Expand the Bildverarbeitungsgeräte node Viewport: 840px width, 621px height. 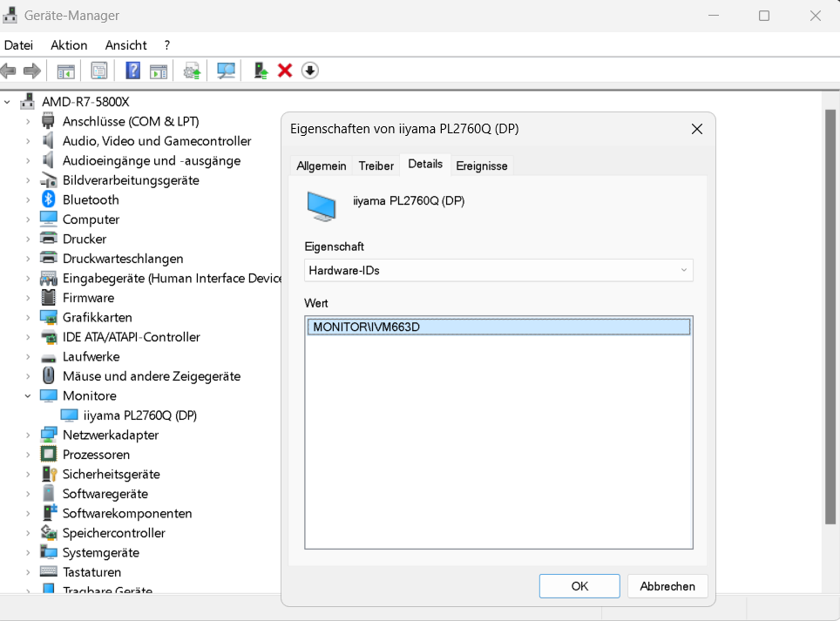pos(28,180)
